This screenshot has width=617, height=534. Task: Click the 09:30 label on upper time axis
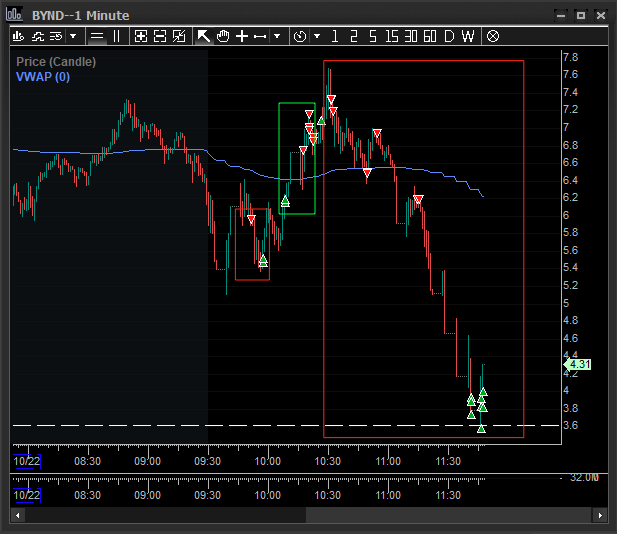tap(207, 461)
